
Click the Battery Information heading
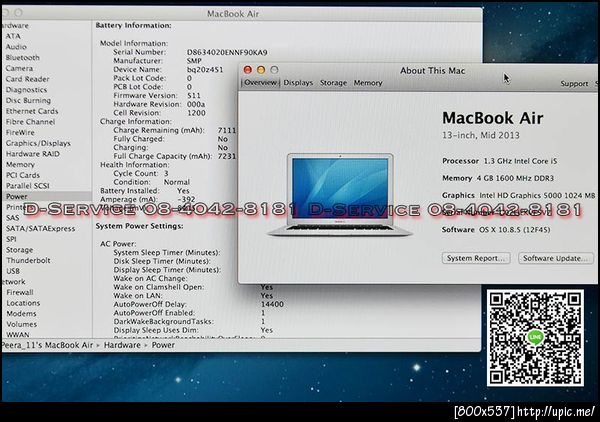tap(134, 25)
